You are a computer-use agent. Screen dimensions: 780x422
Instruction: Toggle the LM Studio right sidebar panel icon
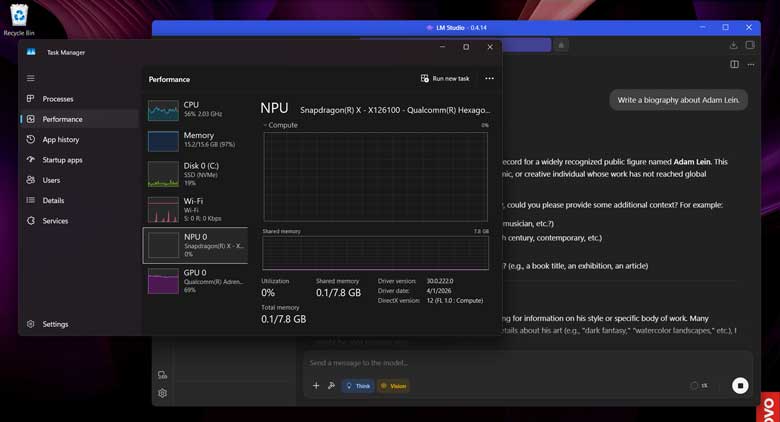(750, 45)
